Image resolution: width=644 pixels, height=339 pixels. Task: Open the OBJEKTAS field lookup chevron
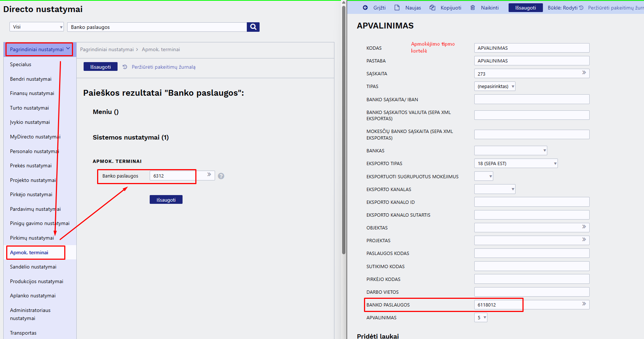(584, 227)
